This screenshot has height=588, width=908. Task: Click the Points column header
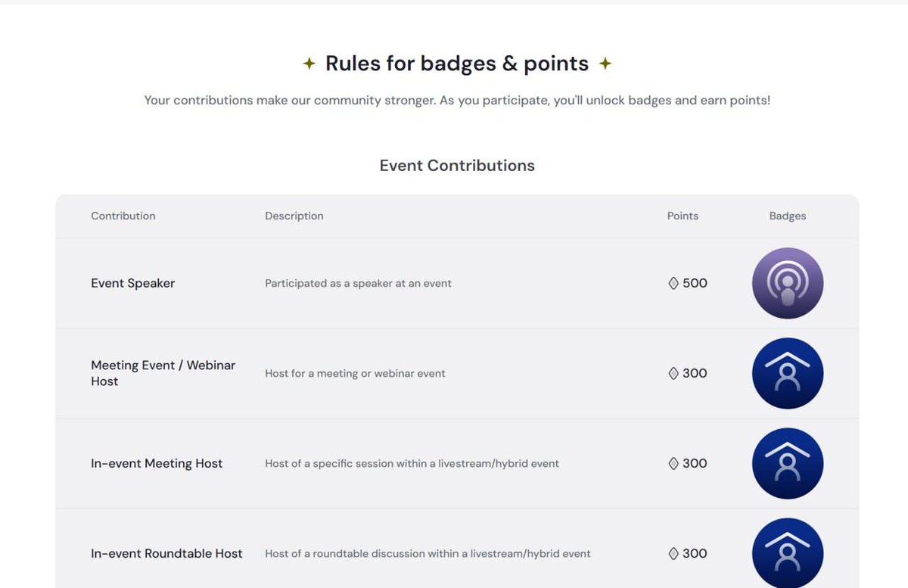tap(683, 216)
